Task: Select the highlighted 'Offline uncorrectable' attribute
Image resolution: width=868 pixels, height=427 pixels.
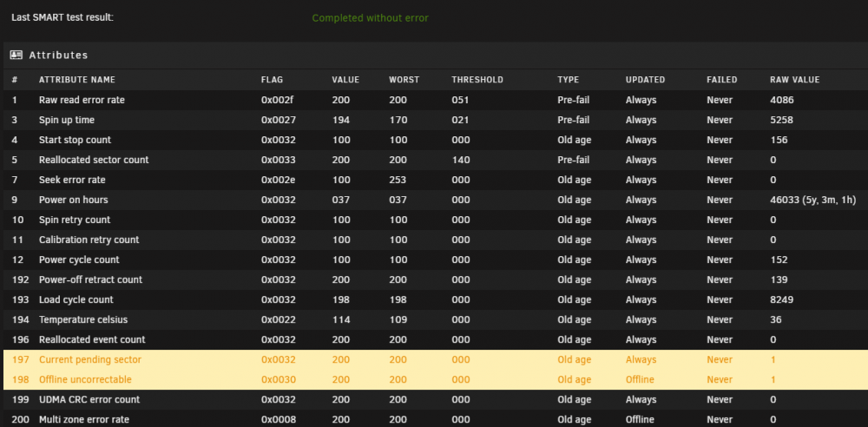Action: tap(85, 379)
